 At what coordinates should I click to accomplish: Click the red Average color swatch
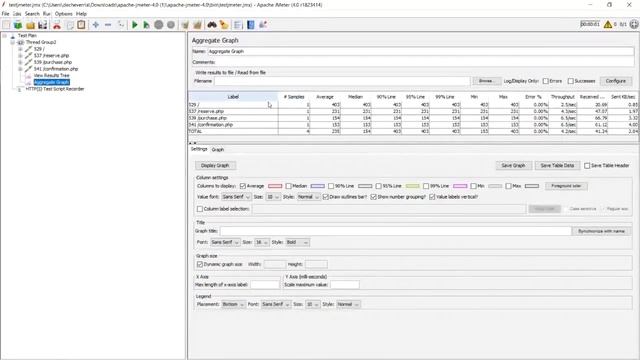coord(275,186)
